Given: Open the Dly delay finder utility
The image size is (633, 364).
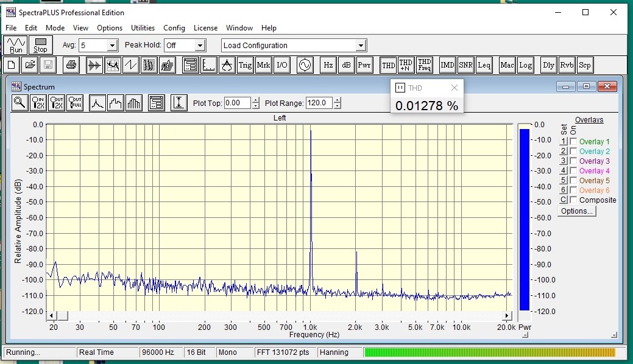Looking at the screenshot, I should point(549,65).
